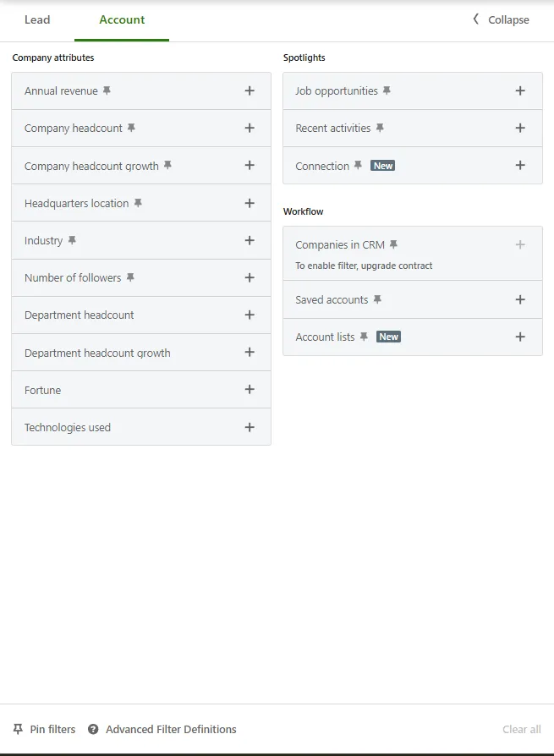Expand the Technologies used filter
This screenshot has height=756, width=554.
(x=250, y=427)
